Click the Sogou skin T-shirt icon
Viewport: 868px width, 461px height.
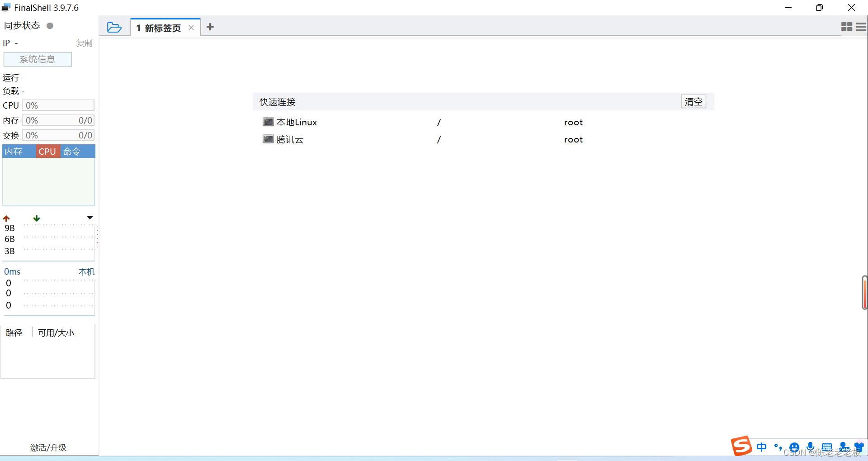tap(860, 447)
